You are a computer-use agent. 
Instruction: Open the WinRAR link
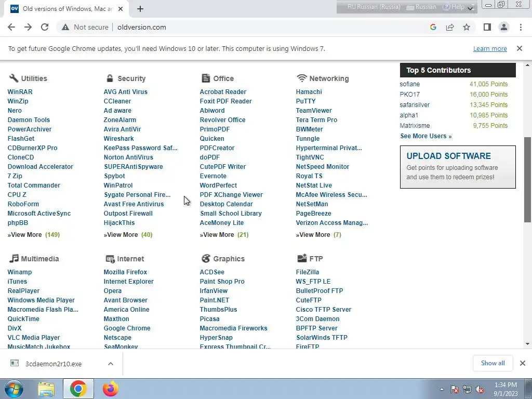(x=20, y=91)
